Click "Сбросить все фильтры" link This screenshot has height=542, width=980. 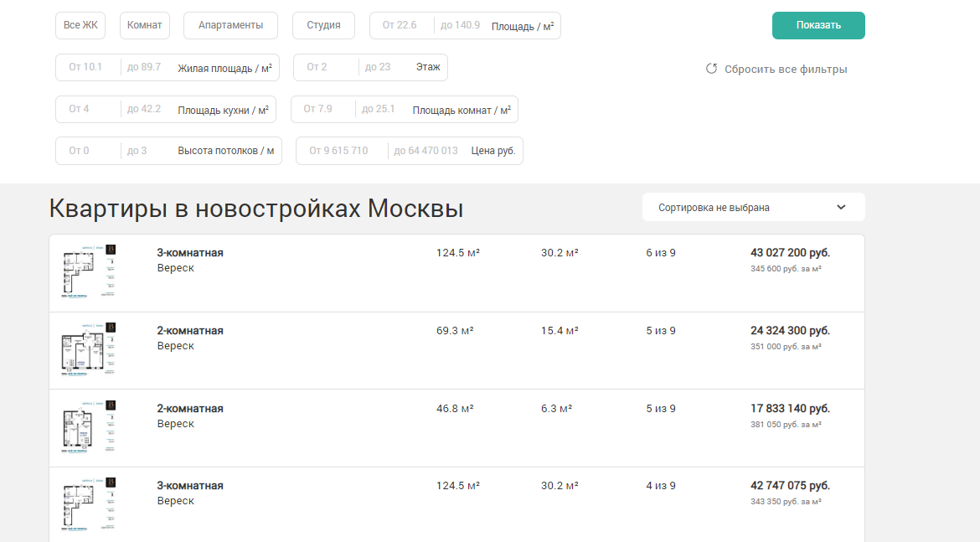pyautogui.click(x=786, y=70)
